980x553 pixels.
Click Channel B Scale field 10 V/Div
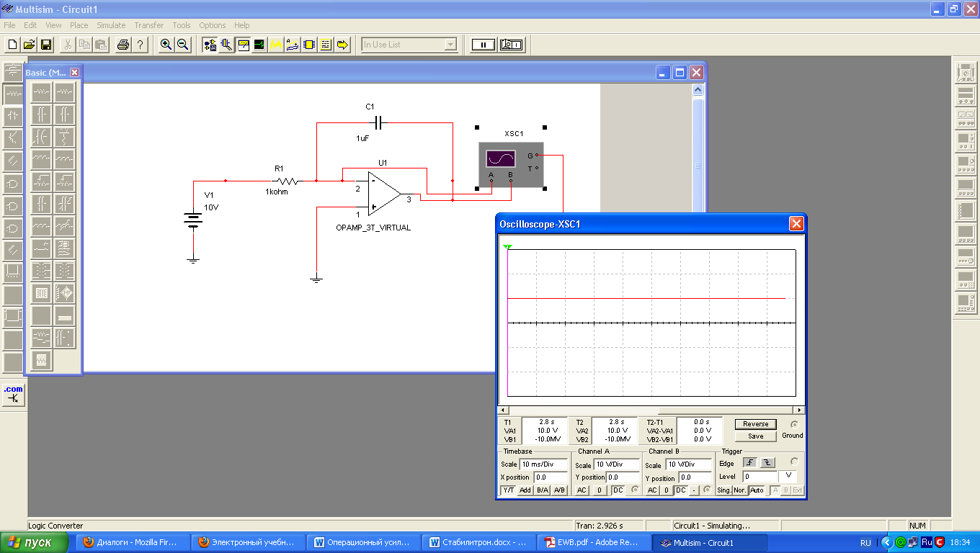click(689, 464)
